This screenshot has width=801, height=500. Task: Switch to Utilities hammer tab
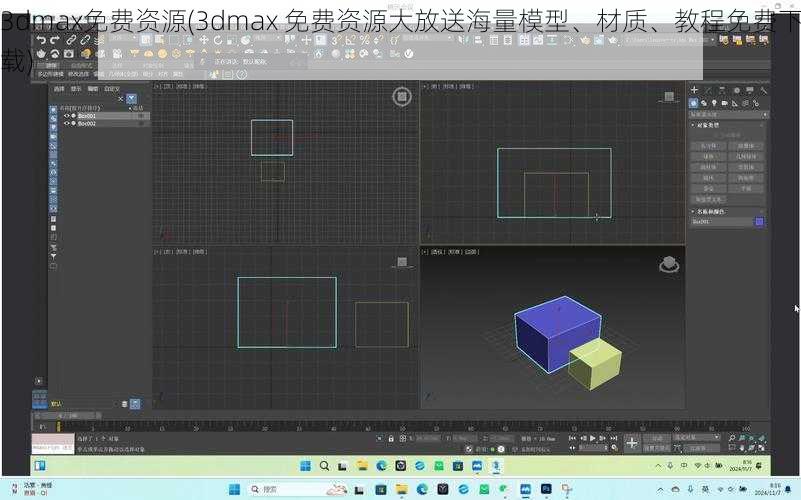click(763, 90)
